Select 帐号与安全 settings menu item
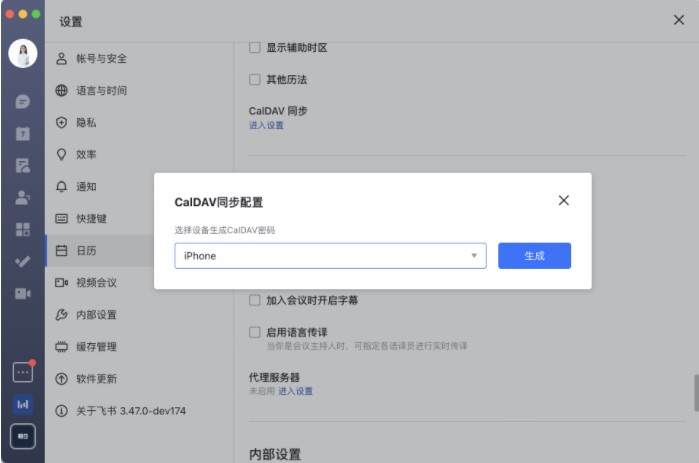 coord(101,59)
